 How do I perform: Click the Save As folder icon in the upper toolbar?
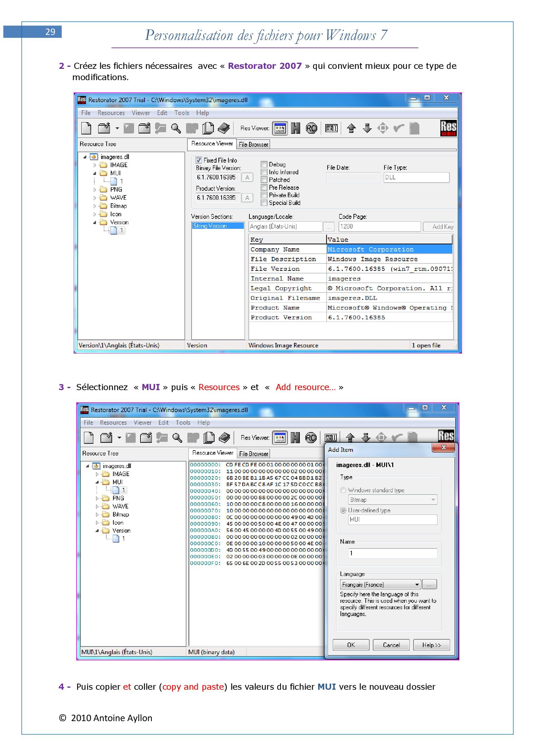tap(145, 128)
